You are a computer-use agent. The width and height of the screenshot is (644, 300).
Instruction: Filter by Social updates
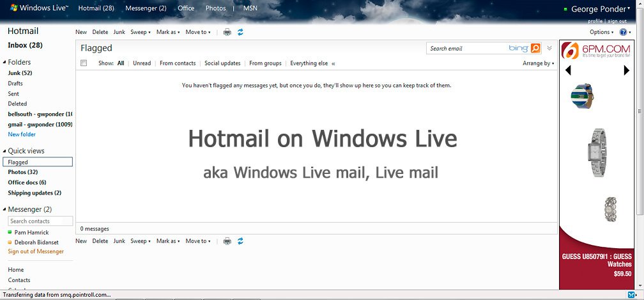[x=222, y=63]
